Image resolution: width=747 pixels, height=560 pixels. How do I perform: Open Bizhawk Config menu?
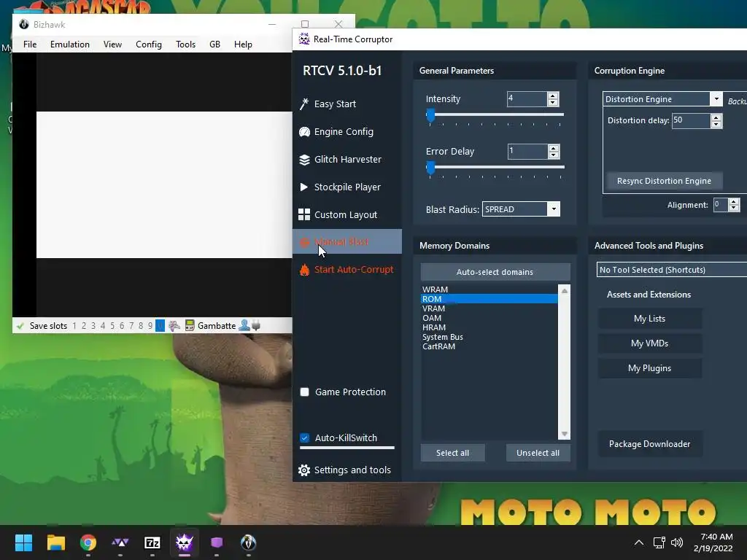[x=149, y=44]
